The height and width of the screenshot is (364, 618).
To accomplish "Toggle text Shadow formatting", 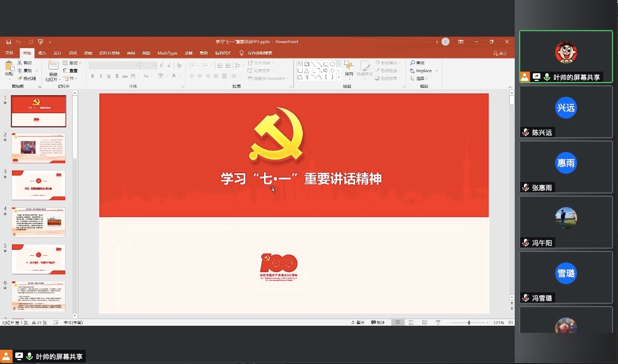I will (117, 76).
